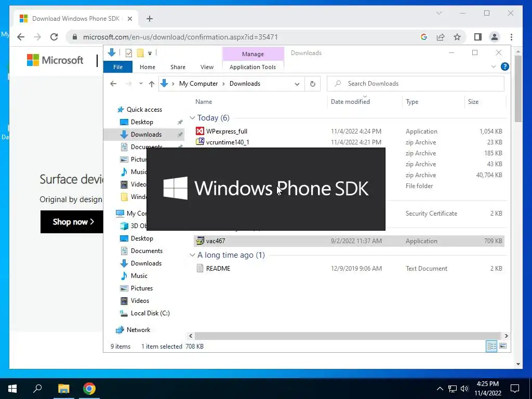
Task: Click the Share this page icon in Chrome
Action: [441, 37]
